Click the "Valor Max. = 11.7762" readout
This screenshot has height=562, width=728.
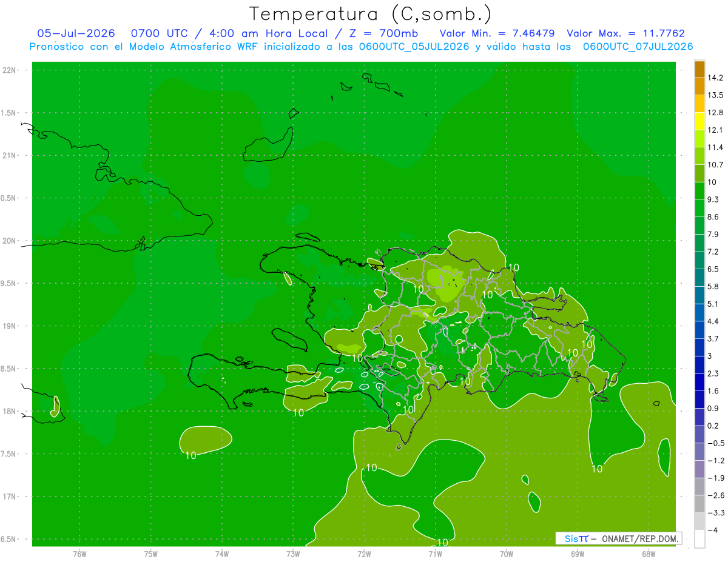pyautogui.click(x=625, y=33)
